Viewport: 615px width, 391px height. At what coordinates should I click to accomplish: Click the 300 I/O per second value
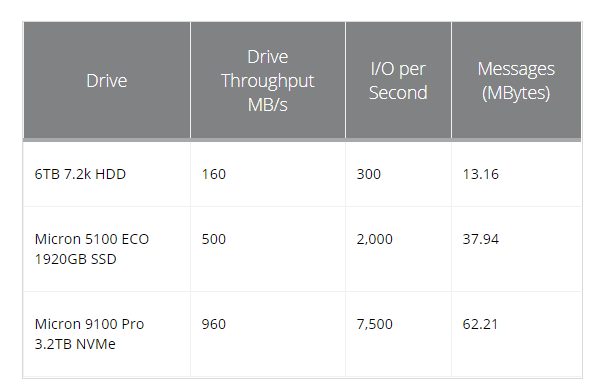tap(369, 174)
